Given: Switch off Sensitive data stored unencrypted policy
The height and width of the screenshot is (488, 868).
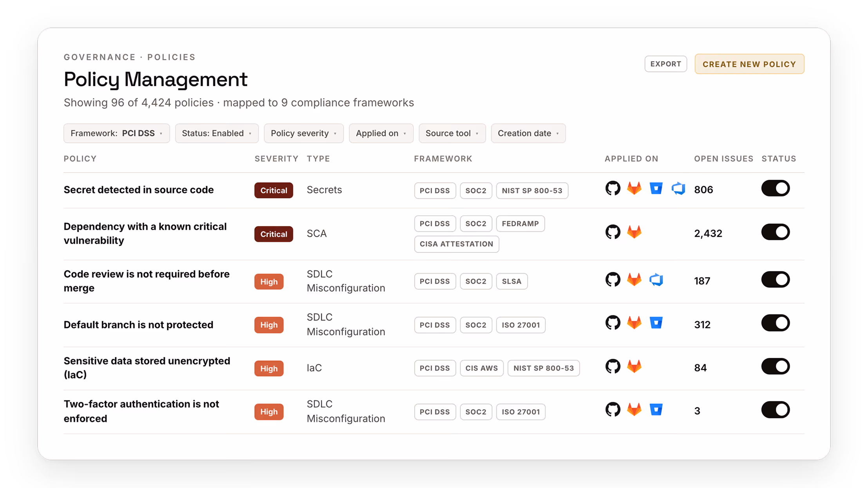Looking at the screenshot, I should coord(775,367).
